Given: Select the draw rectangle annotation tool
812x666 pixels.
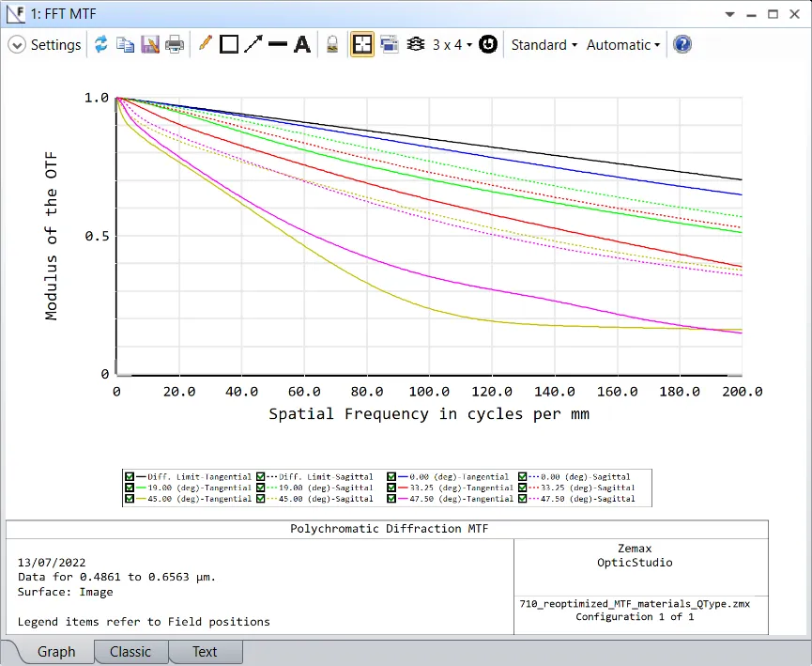Looking at the screenshot, I should tap(229, 44).
